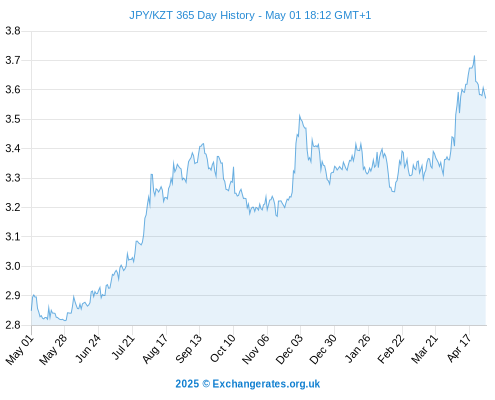Select the Nov 06 x-axis date label

(255, 349)
